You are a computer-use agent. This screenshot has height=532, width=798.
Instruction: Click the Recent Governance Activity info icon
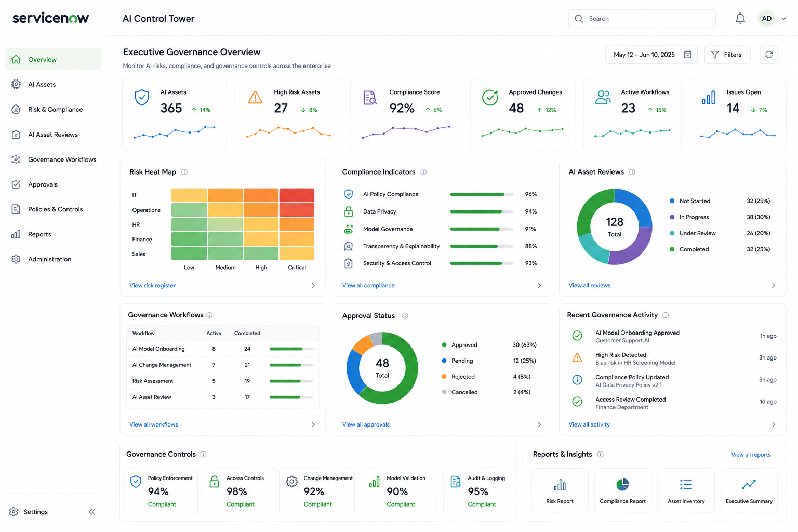(666, 315)
